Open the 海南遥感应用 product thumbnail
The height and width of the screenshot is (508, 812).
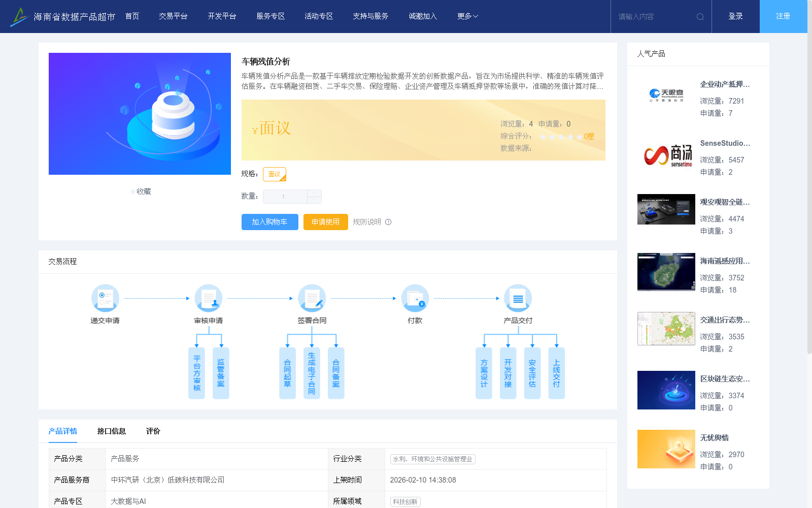click(666, 272)
